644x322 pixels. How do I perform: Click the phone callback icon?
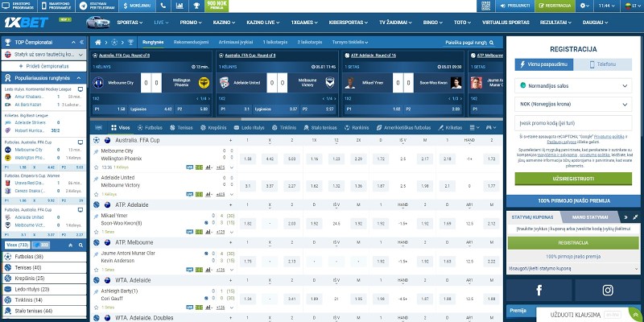coord(163,6)
